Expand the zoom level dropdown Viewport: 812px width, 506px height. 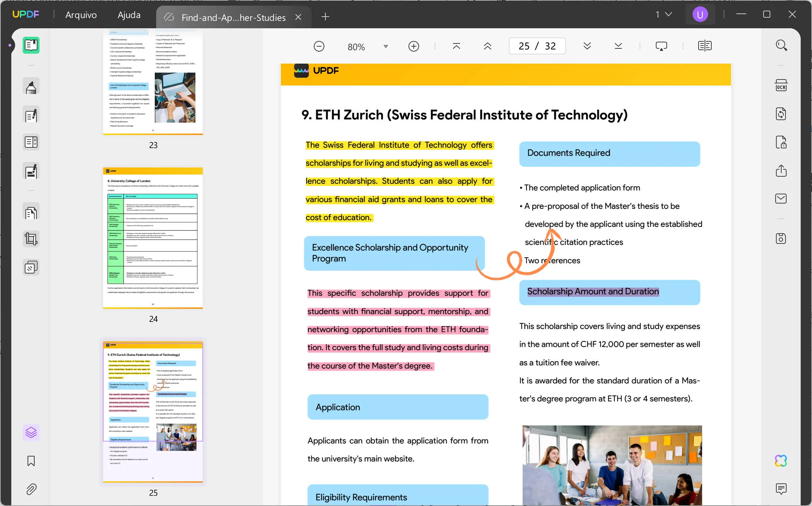coord(386,47)
